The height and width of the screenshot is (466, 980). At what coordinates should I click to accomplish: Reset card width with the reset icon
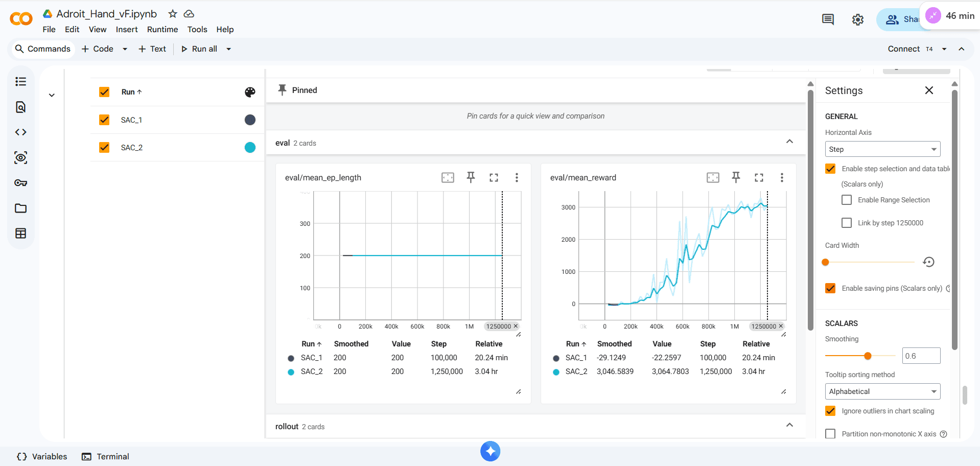928,262
